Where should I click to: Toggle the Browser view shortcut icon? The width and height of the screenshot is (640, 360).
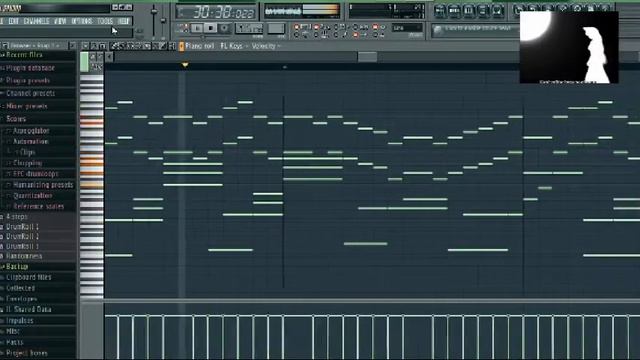click(x=482, y=11)
